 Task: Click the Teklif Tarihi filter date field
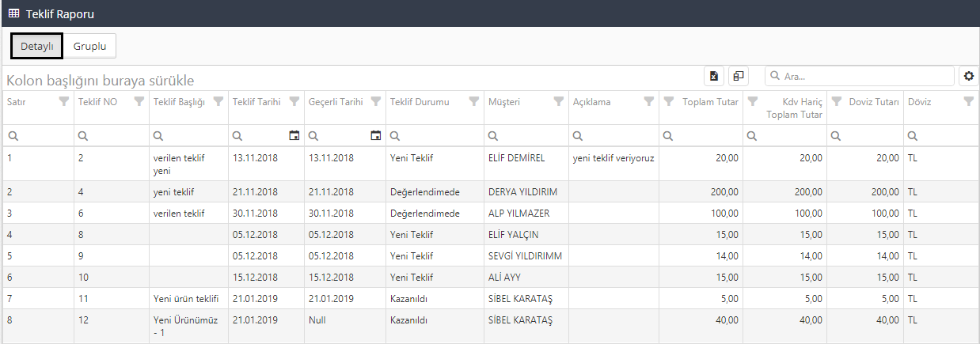[x=266, y=135]
